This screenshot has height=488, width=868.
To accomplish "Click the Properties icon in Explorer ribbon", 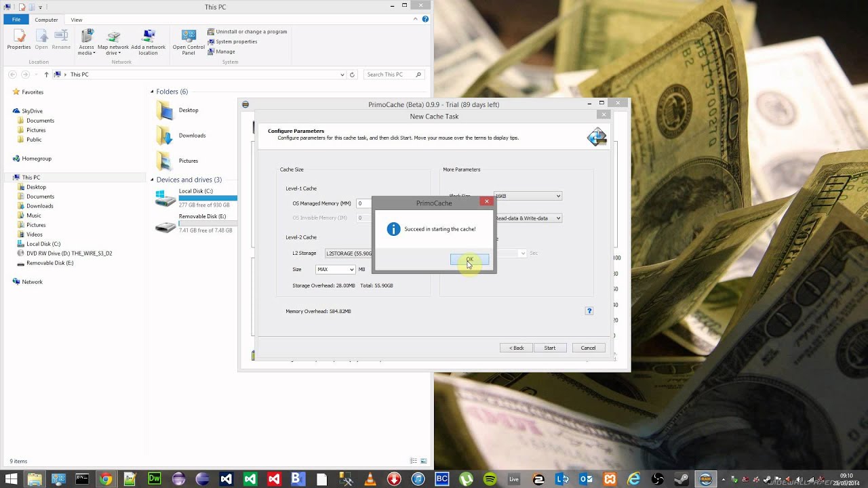I will click(18, 40).
